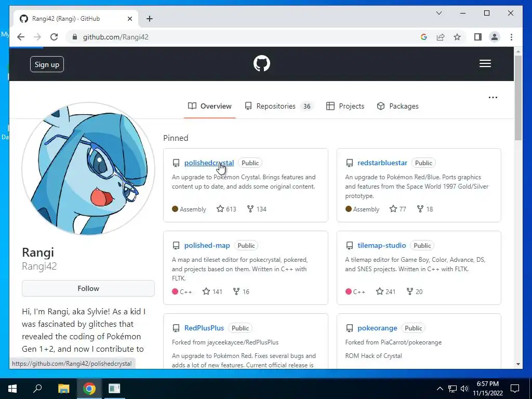
Task: Close the Rangi42 GitHub tab
Action: [129, 19]
